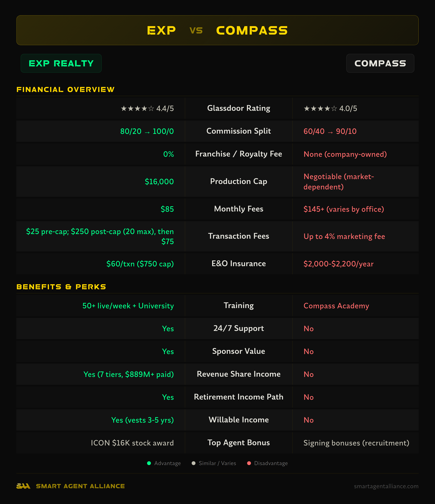This screenshot has width=435, height=504.
Task: Click the red Disadvantage legend dot
Action: pyautogui.click(x=249, y=463)
